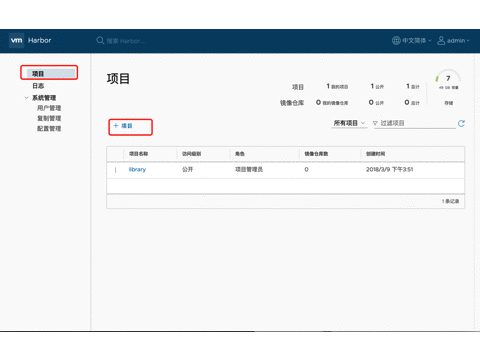Click the + 项目 new project button
480x360 pixels.
123,126
